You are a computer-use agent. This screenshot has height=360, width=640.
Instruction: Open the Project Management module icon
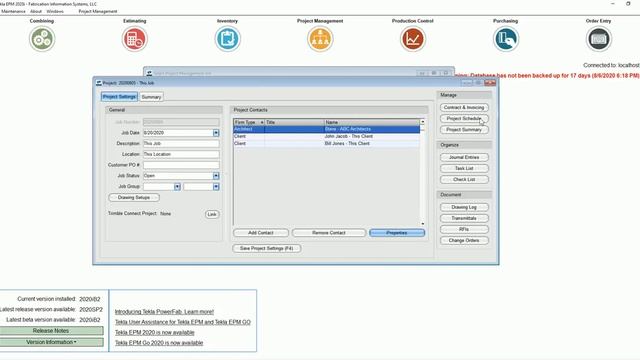[320, 39]
